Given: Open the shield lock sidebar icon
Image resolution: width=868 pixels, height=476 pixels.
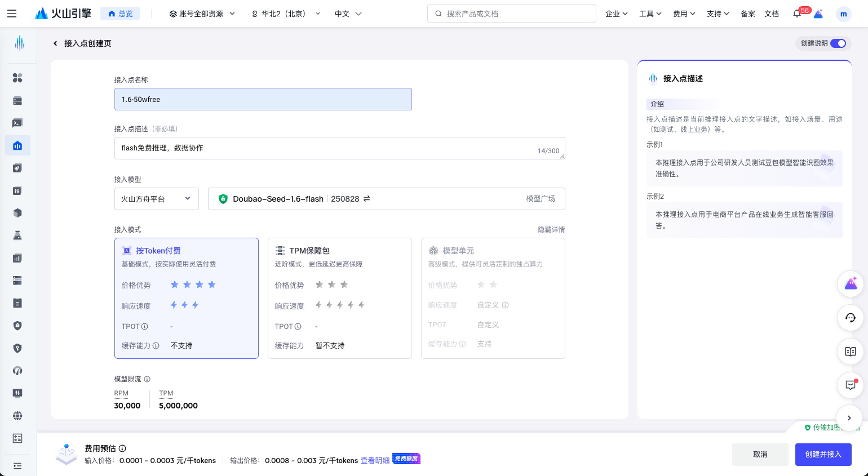Looking at the screenshot, I should [17, 326].
